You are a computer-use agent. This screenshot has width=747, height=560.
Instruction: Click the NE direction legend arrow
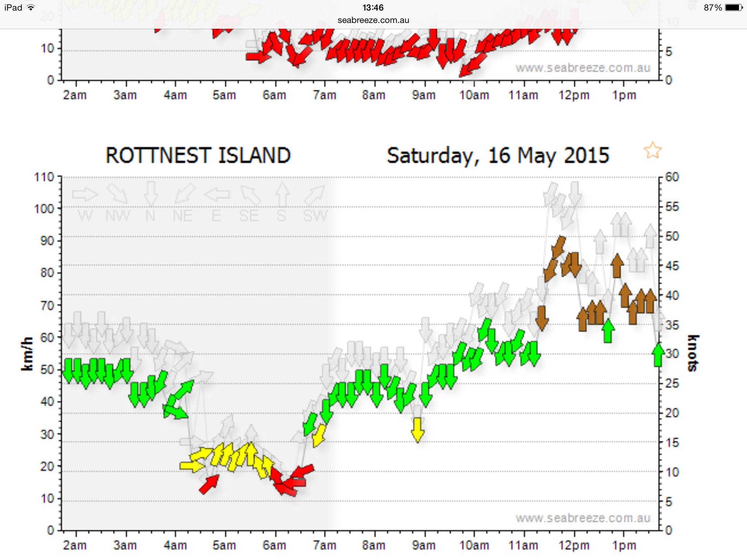[185, 193]
